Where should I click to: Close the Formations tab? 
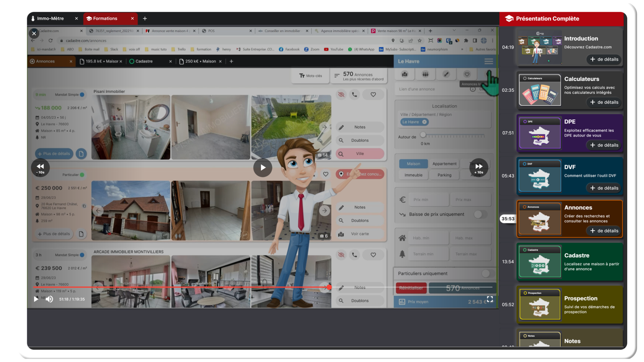(132, 19)
